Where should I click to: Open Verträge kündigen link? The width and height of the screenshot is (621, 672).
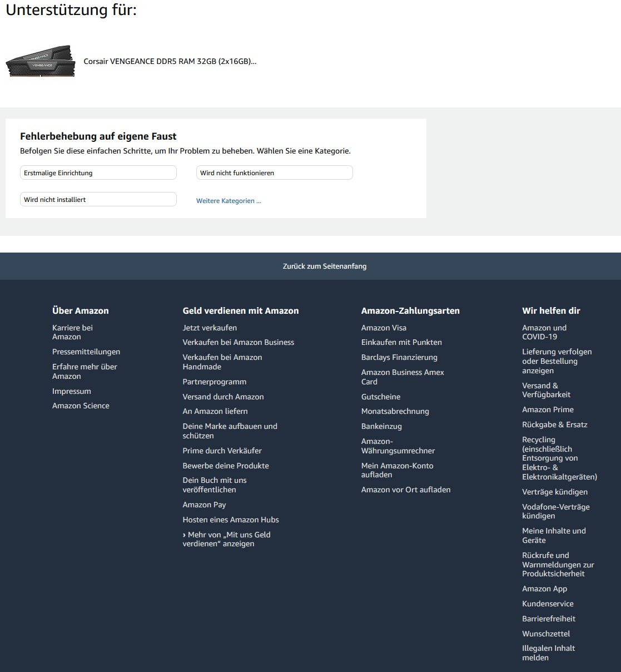tap(555, 492)
